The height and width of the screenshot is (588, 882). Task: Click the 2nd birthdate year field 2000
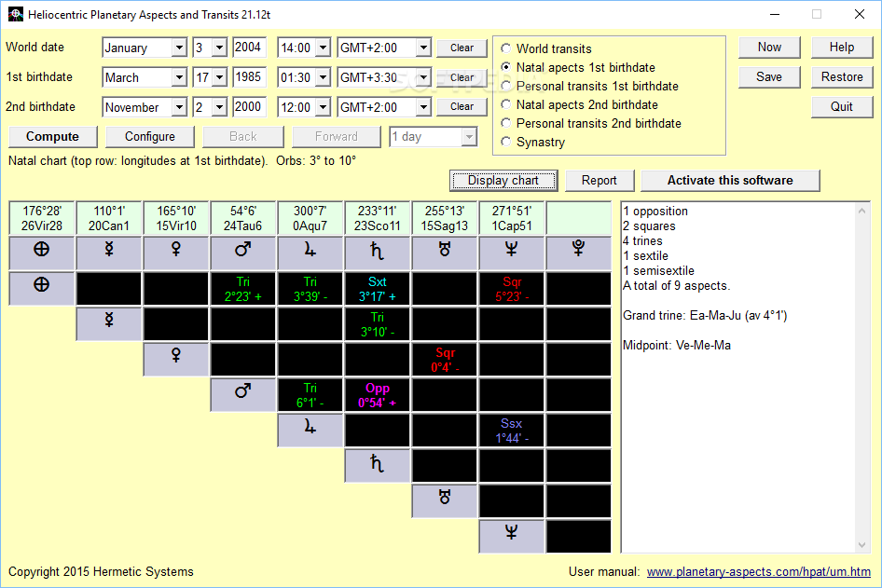(249, 107)
